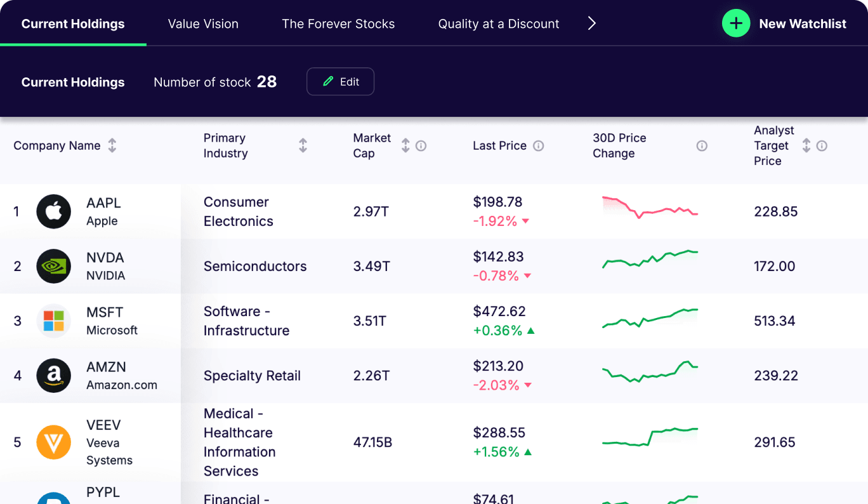
Task: Click the Market Cap info icon
Action: [x=421, y=146]
